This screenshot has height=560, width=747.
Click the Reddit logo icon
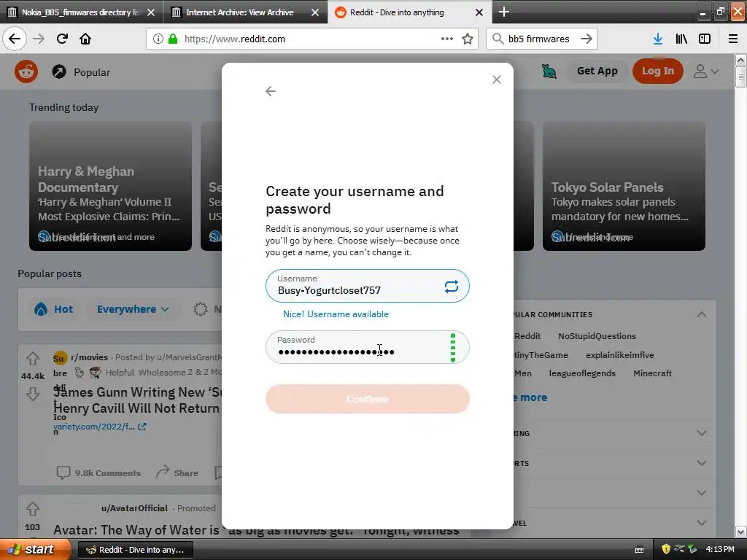coord(26,72)
